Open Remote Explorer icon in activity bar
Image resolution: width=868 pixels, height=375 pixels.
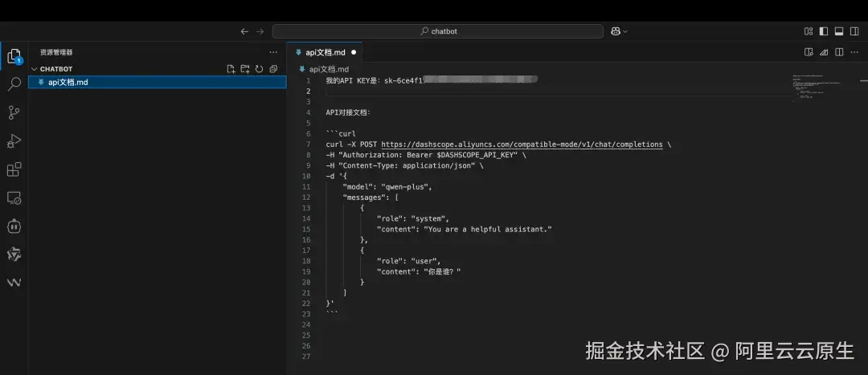tap(14, 198)
